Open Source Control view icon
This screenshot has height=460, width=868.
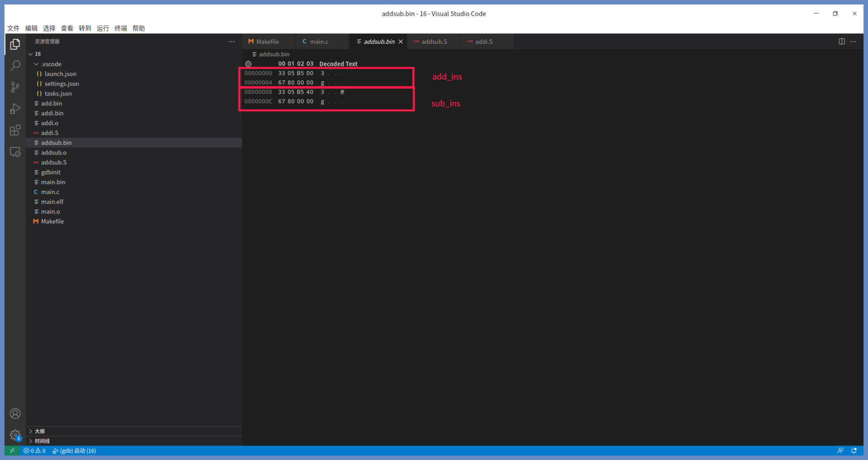(15, 87)
